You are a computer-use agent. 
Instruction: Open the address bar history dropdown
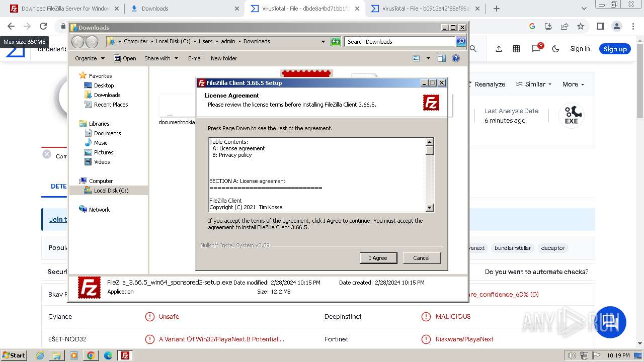click(323, 42)
